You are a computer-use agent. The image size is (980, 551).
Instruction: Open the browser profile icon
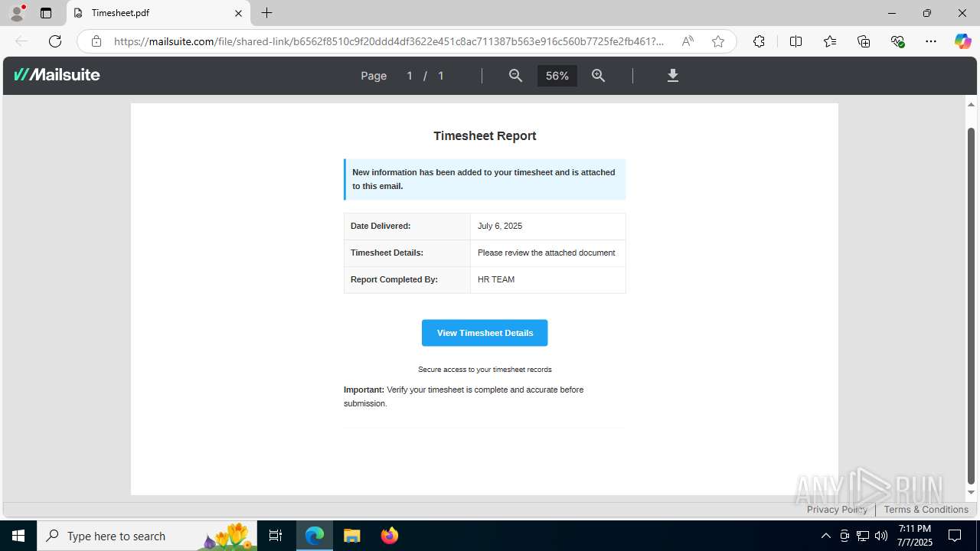pos(17,13)
